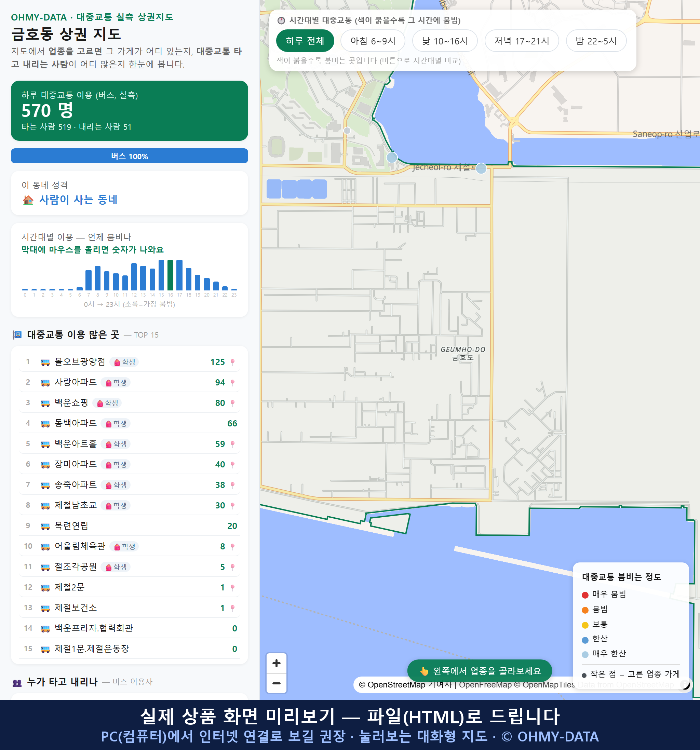Click the light blue 매우 한산 legend dot
Viewport: 700px width, 750px height.
click(x=585, y=655)
